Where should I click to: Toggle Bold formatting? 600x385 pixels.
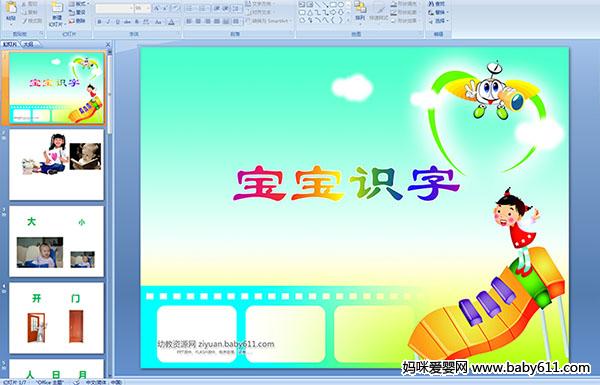point(99,22)
